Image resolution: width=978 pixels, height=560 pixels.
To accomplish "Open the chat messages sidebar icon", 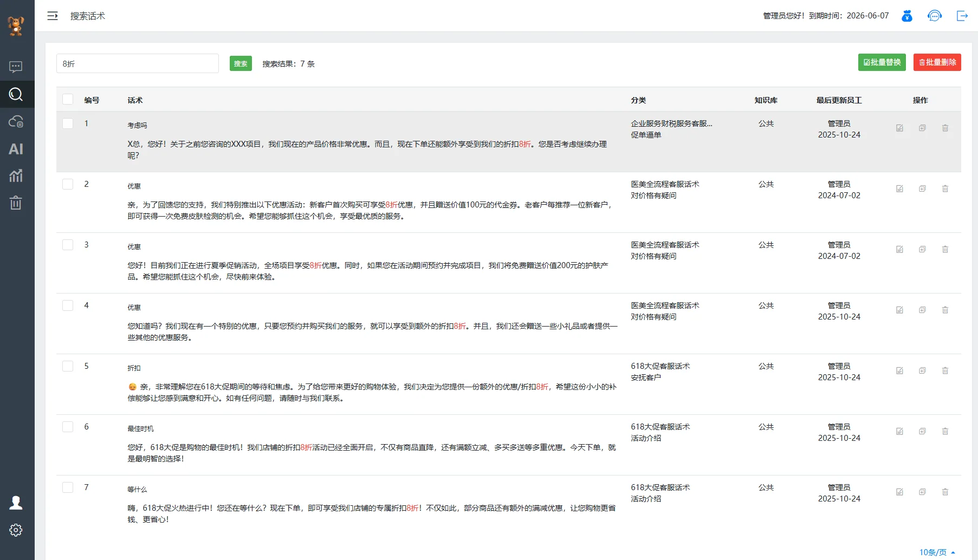I will tap(16, 67).
